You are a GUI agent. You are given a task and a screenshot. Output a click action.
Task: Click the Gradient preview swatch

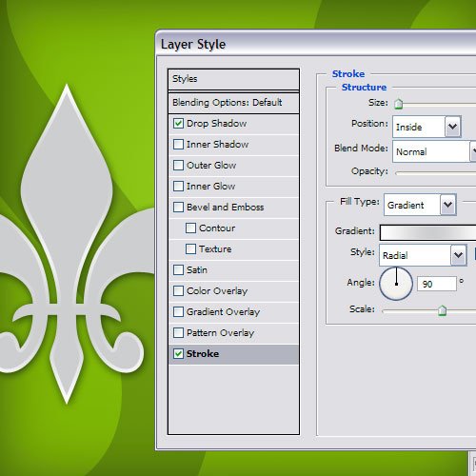428,232
